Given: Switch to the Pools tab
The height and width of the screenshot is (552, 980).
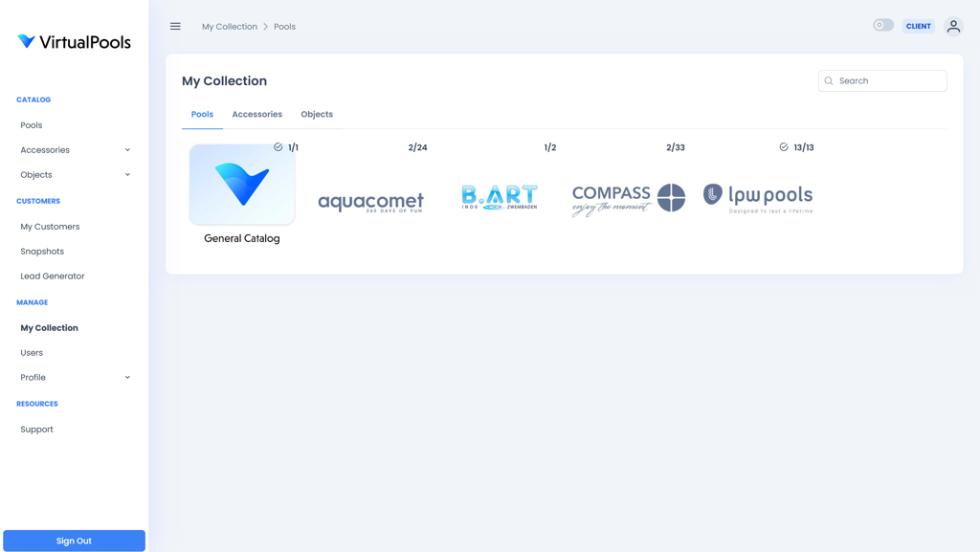Looking at the screenshot, I should [x=202, y=114].
